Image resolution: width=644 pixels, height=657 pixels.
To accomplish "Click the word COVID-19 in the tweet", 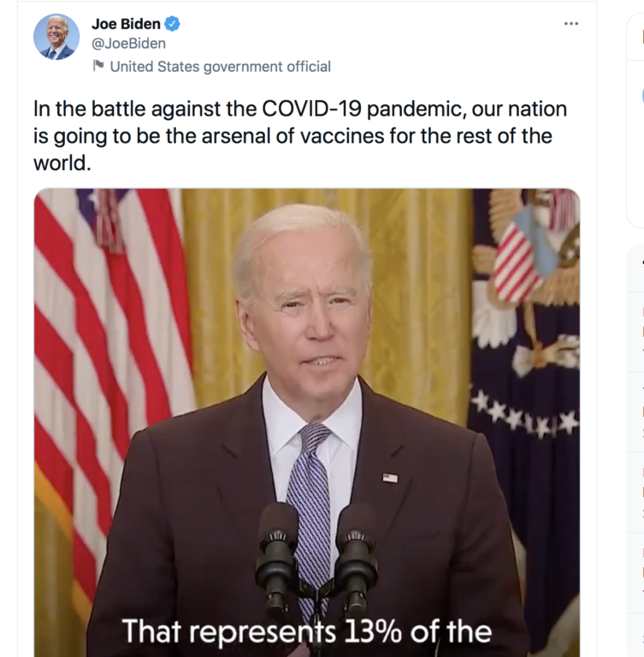I will pyautogui.click(x=332, y=109).
